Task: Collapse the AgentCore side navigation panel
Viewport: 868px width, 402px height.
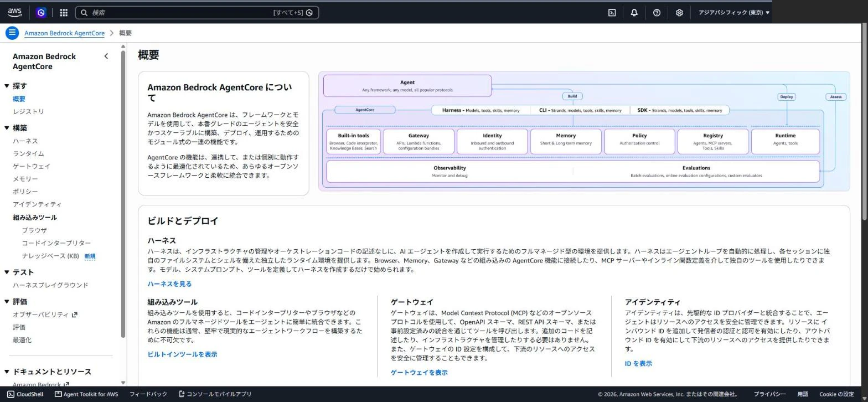Action: pyautogui.click(x=106, y=56)
